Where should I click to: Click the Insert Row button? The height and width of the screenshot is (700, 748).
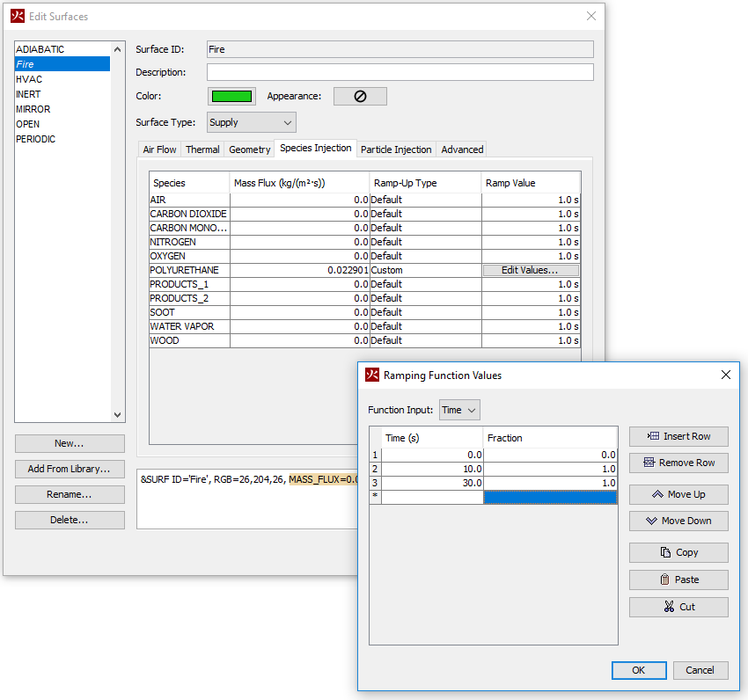tap(678, 436)
